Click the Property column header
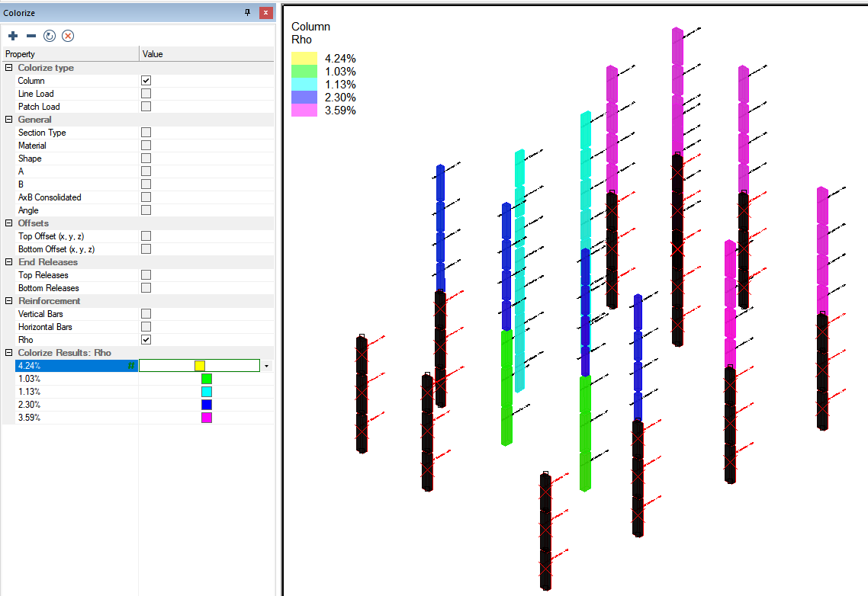Viewport: 868px width, 596px height. (x=69, y=54)
